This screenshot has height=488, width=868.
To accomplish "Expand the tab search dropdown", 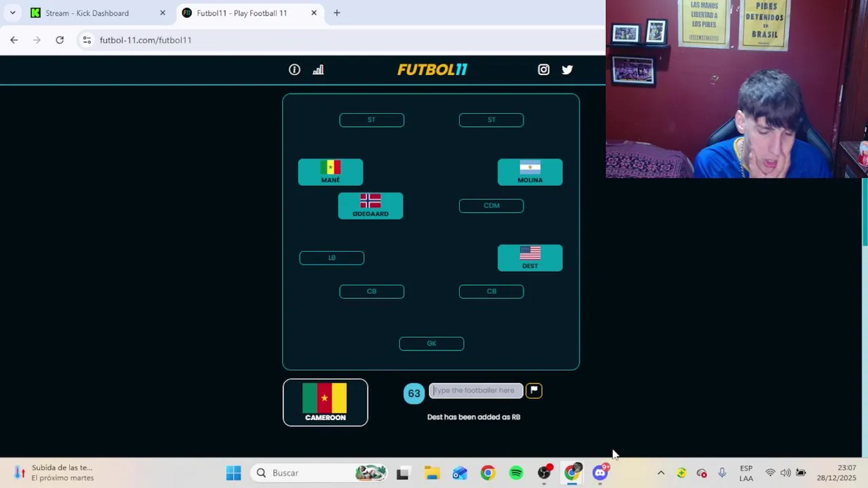I will (x=12, y=13).
